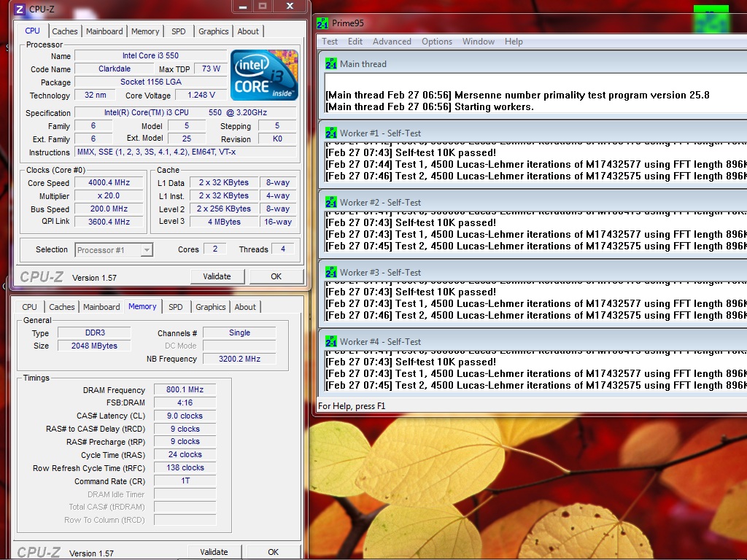Screen dimensions: 747x560
Task: Minimize the upper CPU-Z window
Action: coord(243,7)
